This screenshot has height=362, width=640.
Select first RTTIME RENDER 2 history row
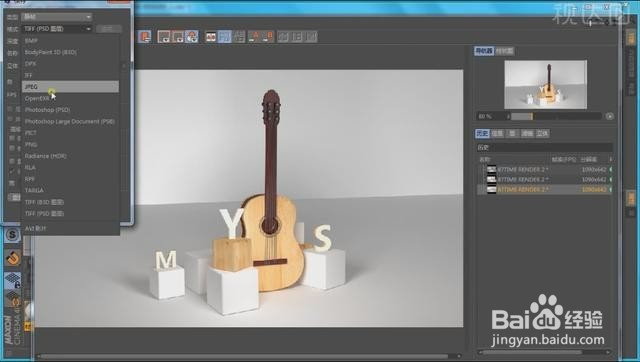coord(545,169)
